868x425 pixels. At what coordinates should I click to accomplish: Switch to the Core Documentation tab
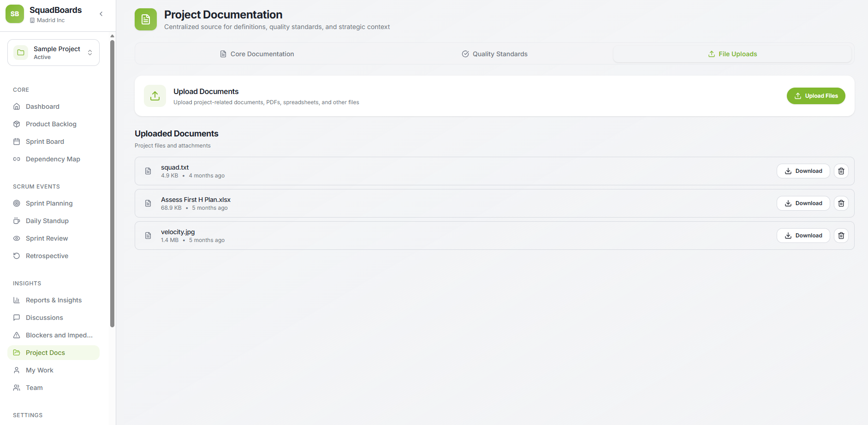[x=257, y=54]
